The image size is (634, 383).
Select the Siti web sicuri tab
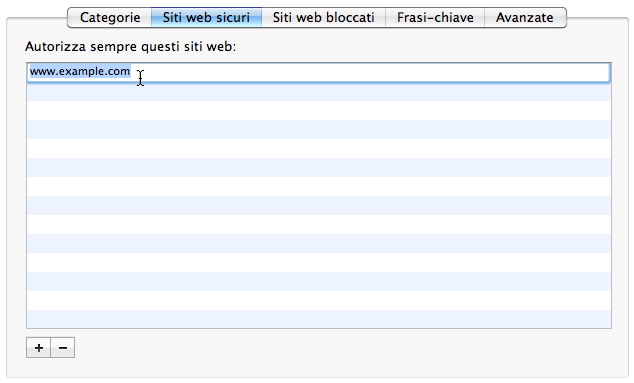click(206, 17)
